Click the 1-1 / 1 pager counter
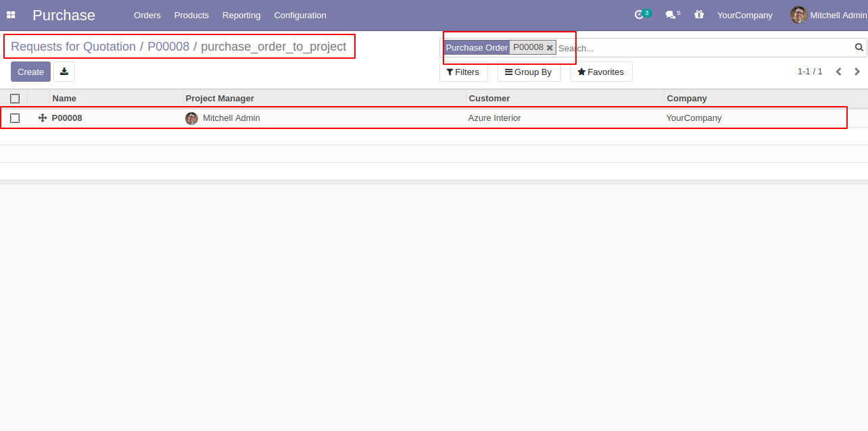 click(810, 72)
